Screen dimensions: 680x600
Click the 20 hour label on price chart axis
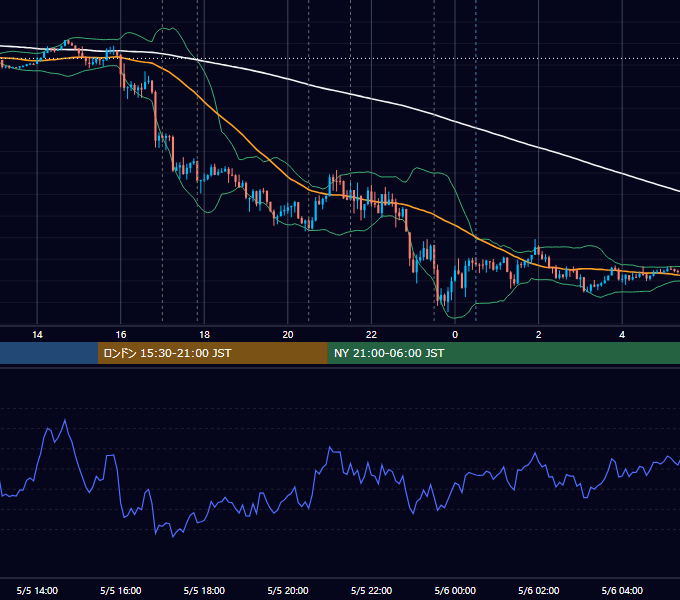[288, 335]
